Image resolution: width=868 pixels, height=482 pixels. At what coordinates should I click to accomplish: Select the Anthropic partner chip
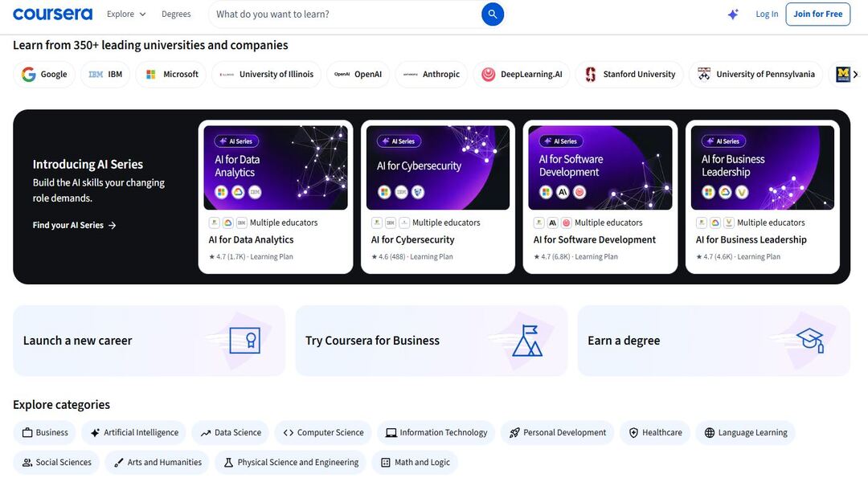click(x=432, y=74)
